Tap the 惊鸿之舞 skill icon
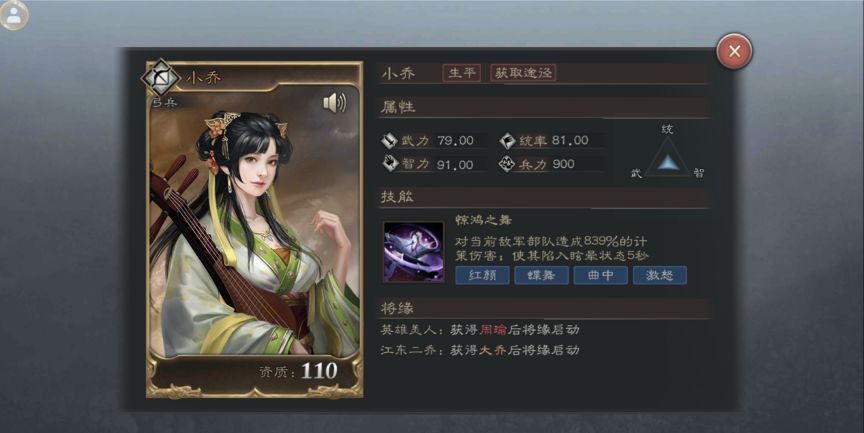864x433 pixels. [413, 252]
